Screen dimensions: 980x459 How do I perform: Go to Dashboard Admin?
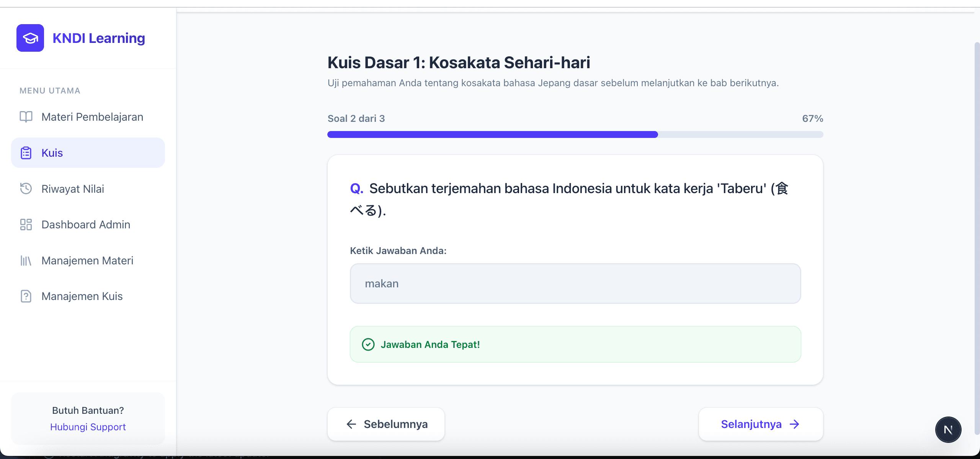click(88, 225)
